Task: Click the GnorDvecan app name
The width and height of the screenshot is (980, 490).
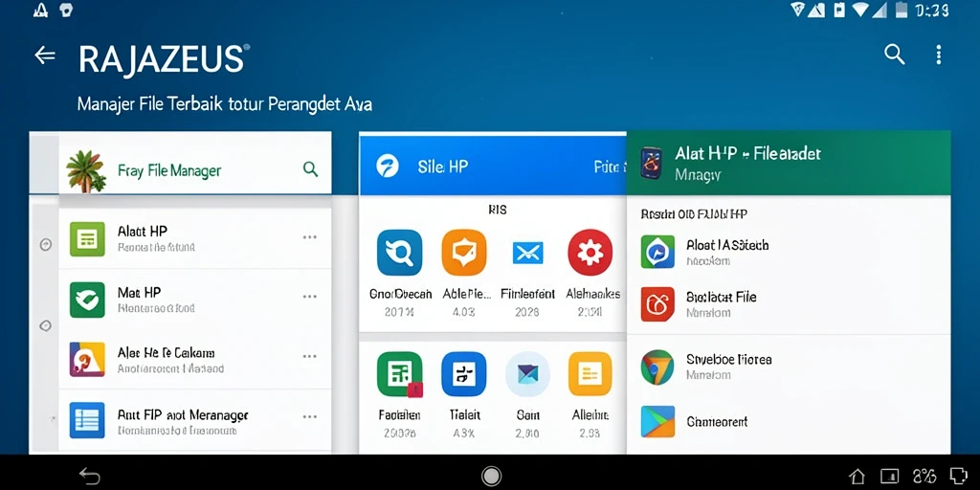Action: click(401, 294)
